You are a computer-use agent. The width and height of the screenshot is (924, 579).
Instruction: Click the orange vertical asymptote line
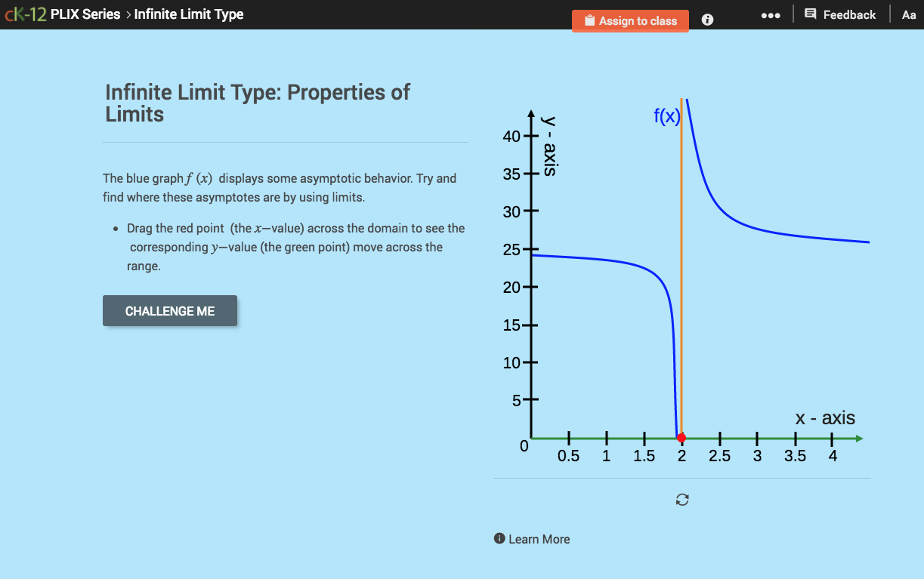point(682,264)
